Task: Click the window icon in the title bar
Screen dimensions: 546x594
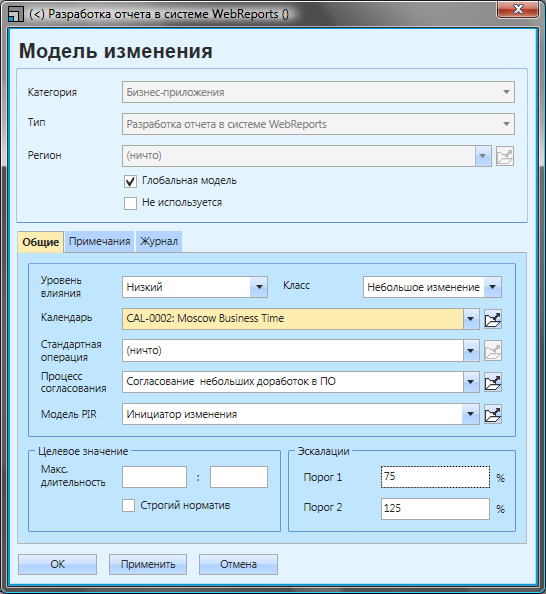Action: click(x=15, y=15)
